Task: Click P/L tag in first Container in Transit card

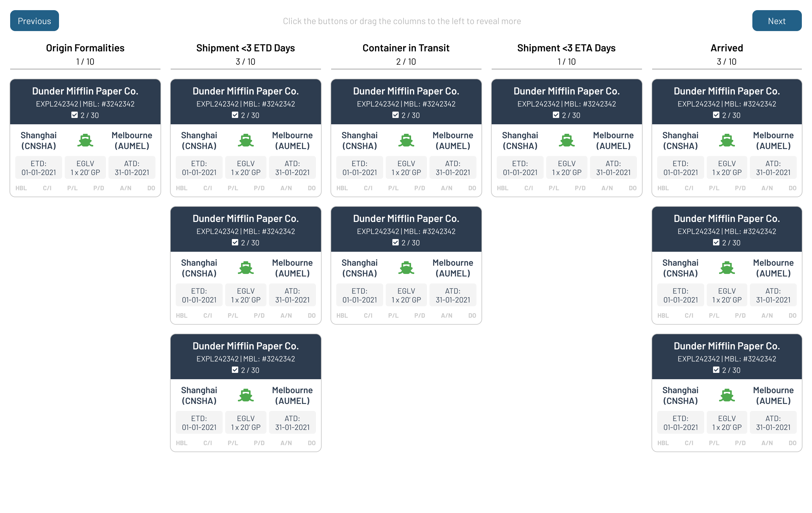Action: click(x=393, y=188)
